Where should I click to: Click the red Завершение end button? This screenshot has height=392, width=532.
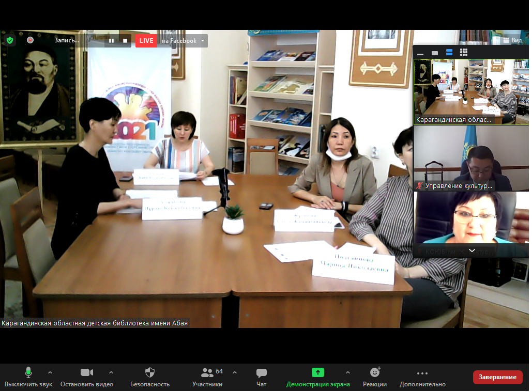497,377
